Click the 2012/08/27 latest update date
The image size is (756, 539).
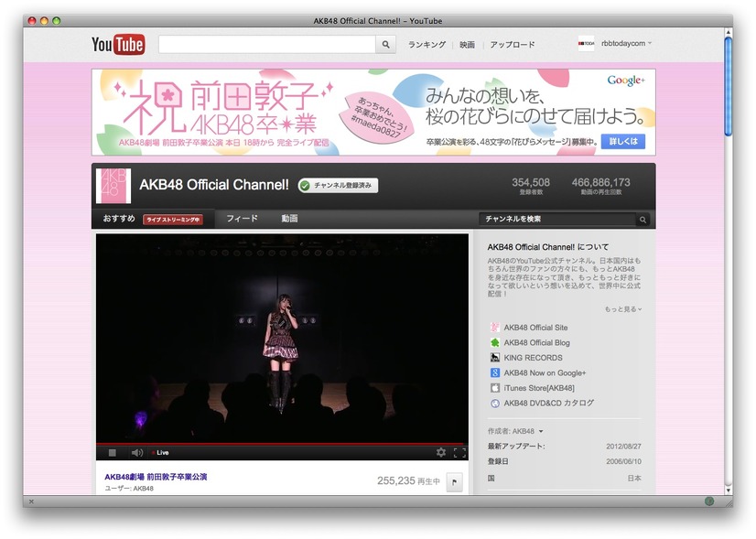coord(623,447)
